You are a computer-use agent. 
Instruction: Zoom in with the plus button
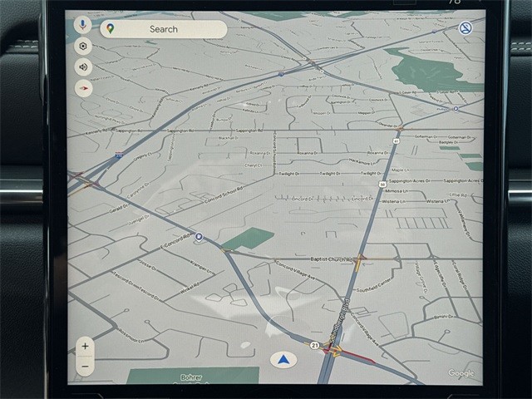coord(85,346)
